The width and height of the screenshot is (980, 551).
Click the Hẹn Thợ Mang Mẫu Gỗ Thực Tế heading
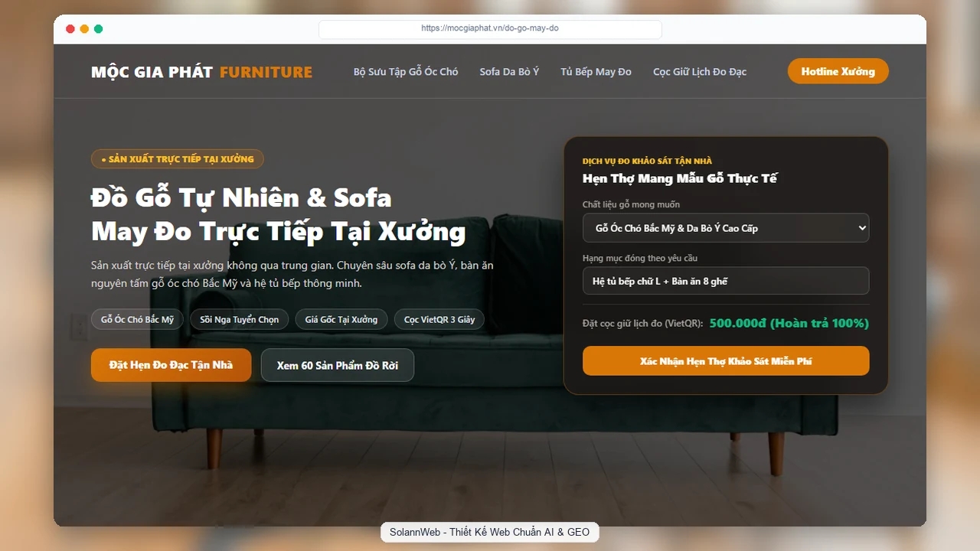tap(680, 178)
